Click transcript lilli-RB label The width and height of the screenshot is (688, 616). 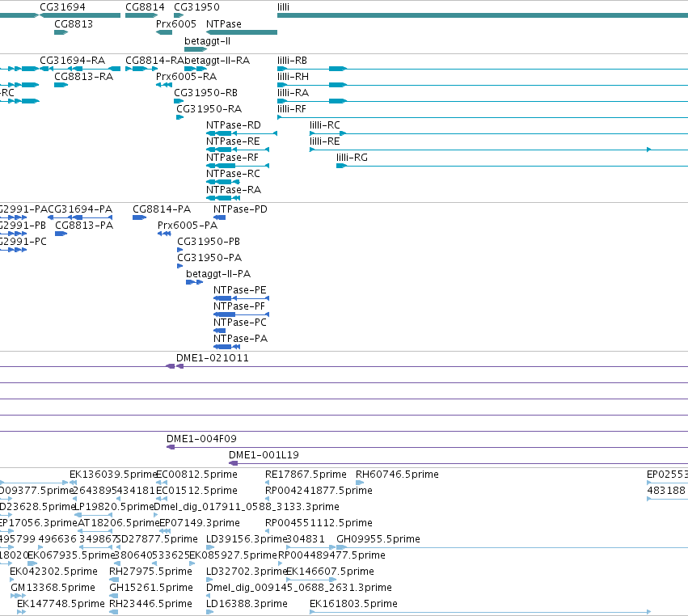[x=292, y=60]
